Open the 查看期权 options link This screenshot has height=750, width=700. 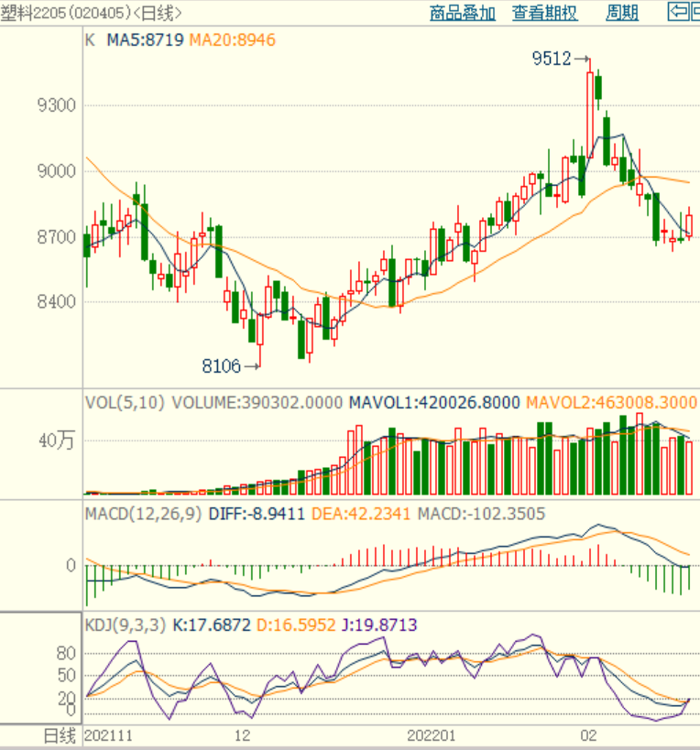[544, 13]
